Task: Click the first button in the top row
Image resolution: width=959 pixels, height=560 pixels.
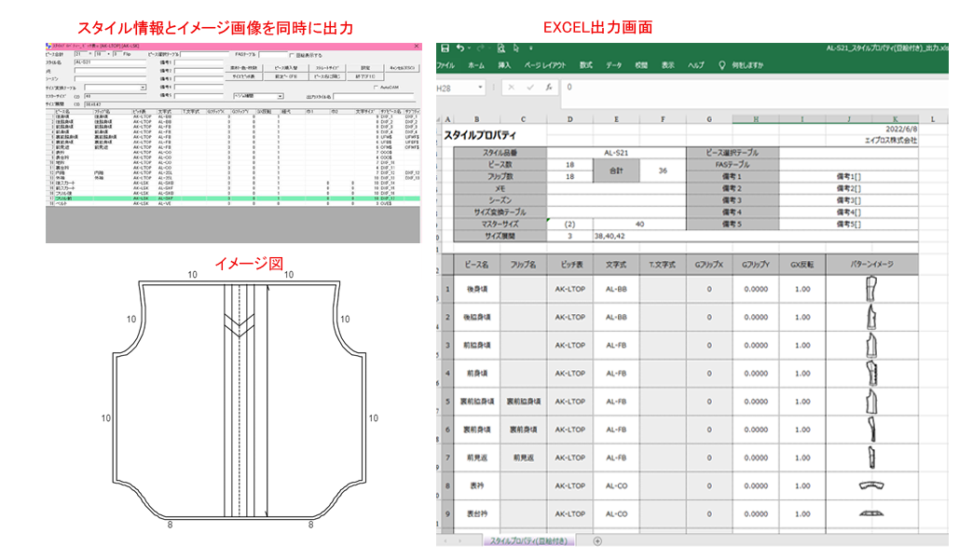Action: [244, 68]
